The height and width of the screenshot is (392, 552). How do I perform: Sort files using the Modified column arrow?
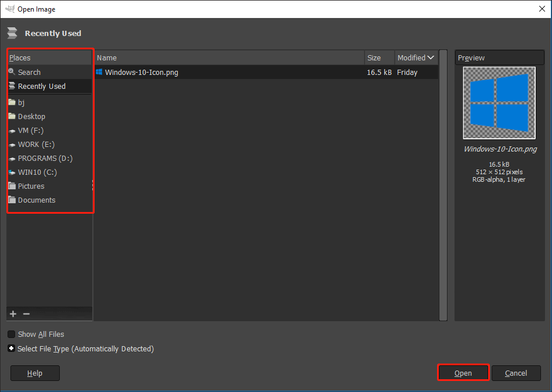pos(431,57)
